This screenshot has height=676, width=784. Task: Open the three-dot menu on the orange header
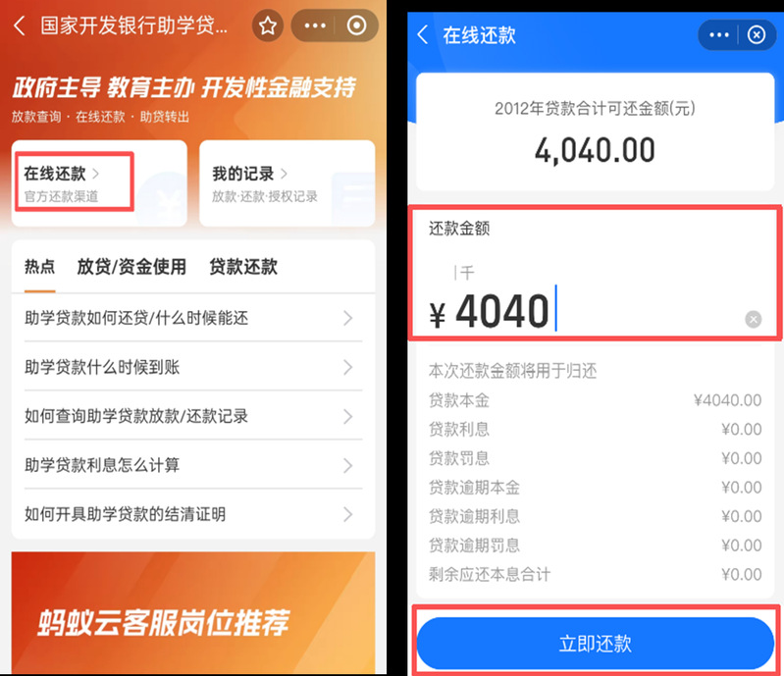[315, 26]
